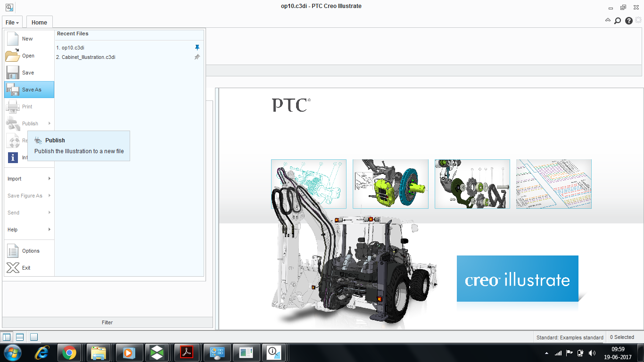Open Windows Explorer from the taskbar
Viewport: 644px width, 362px height.
click(99, 353)
